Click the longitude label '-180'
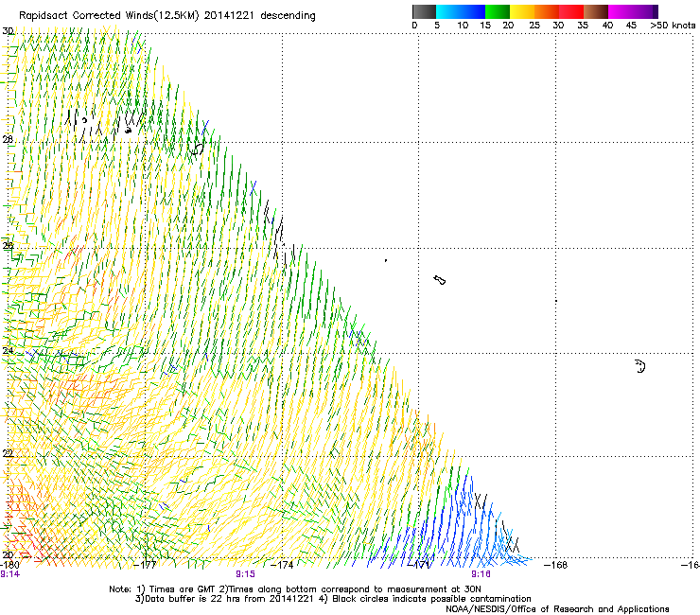700x615 pixels. (x=9, y=565)
